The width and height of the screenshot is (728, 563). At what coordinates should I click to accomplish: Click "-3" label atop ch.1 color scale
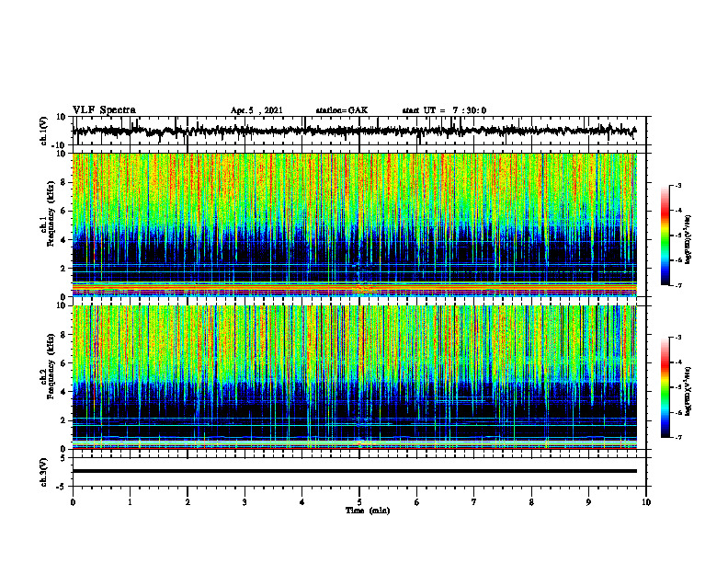pyautogui.click(x=677, y=185)
